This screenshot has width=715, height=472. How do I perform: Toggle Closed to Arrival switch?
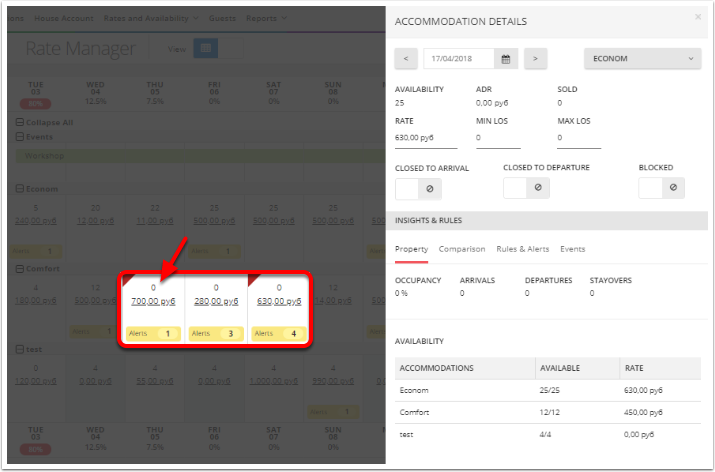418,189
